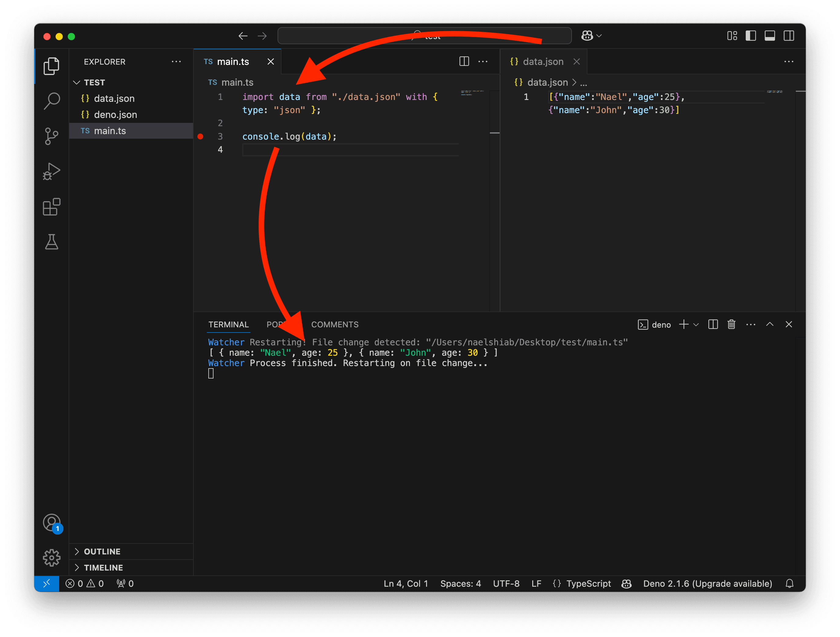
Task: Click the command center search box
Action: tap(425, 36)
